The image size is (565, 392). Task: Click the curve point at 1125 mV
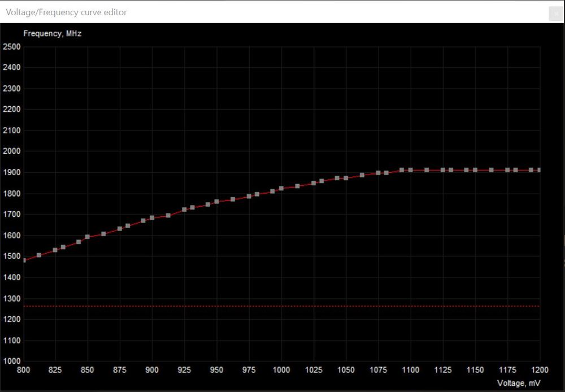click(443, 170)
